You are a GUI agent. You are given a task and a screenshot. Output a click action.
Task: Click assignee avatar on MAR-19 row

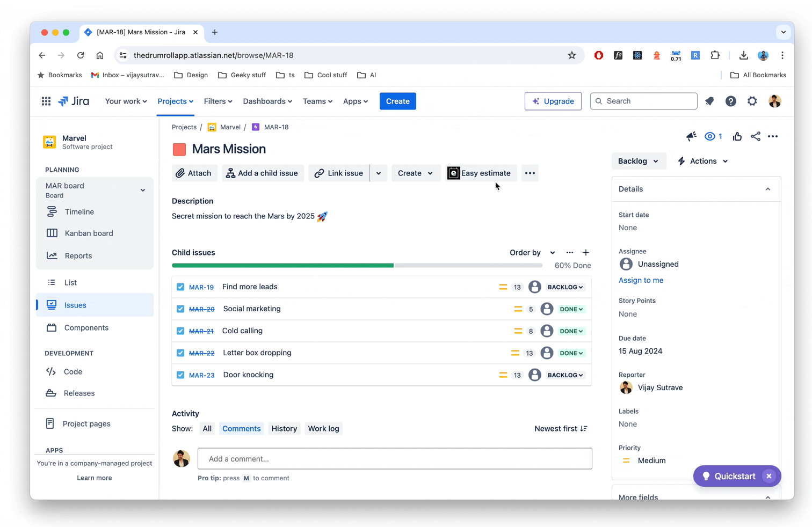pos(535,287)
